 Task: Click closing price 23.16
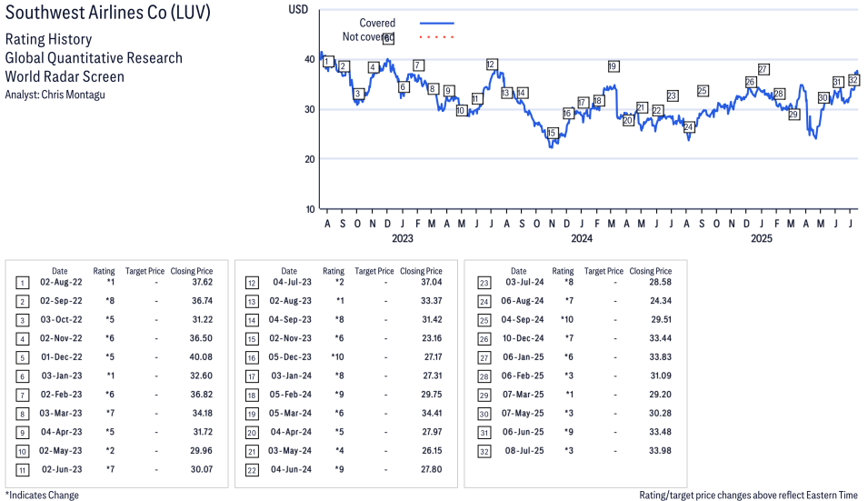click(x=432, y=338)
